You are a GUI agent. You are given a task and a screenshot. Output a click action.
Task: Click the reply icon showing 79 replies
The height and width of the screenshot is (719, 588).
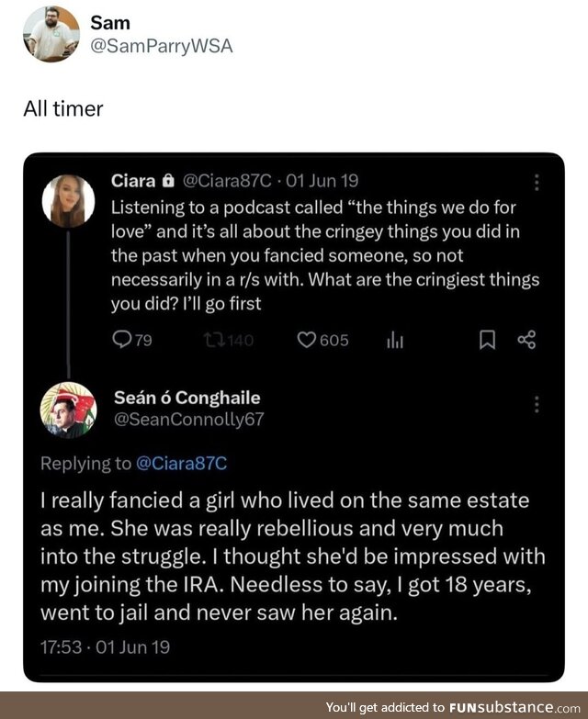[x=119, y=340]
